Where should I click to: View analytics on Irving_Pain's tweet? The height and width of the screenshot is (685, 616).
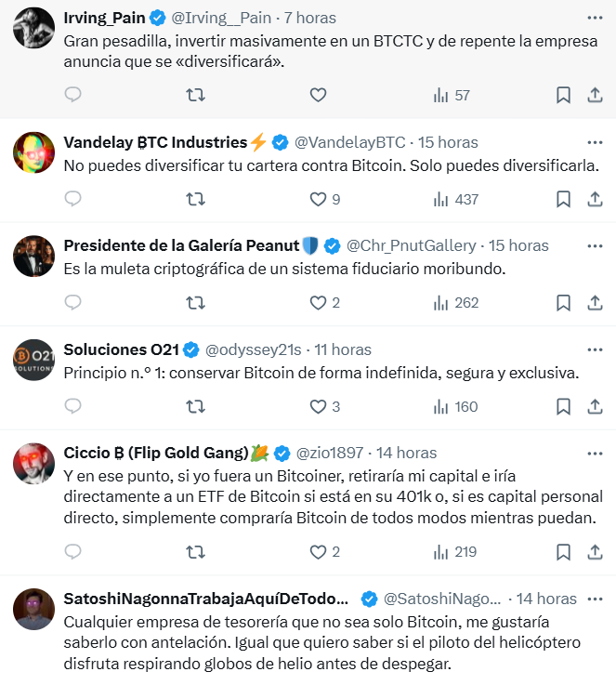452,95
